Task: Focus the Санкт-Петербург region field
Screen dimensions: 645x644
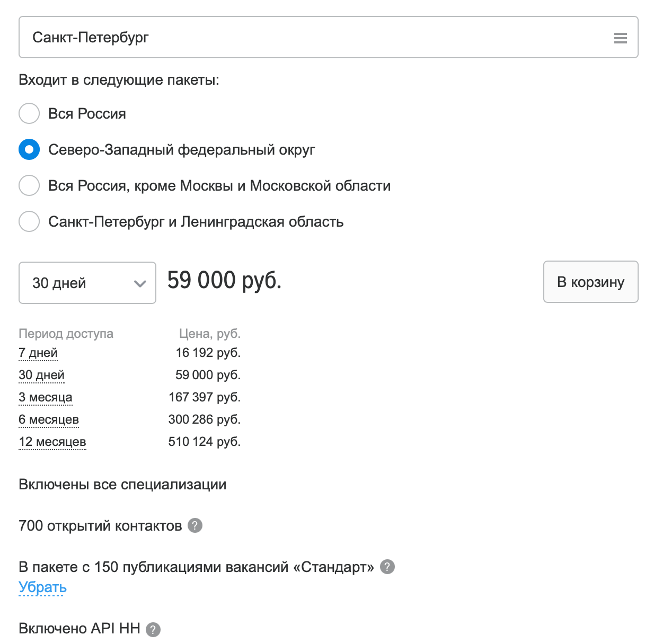Action: 328,37
